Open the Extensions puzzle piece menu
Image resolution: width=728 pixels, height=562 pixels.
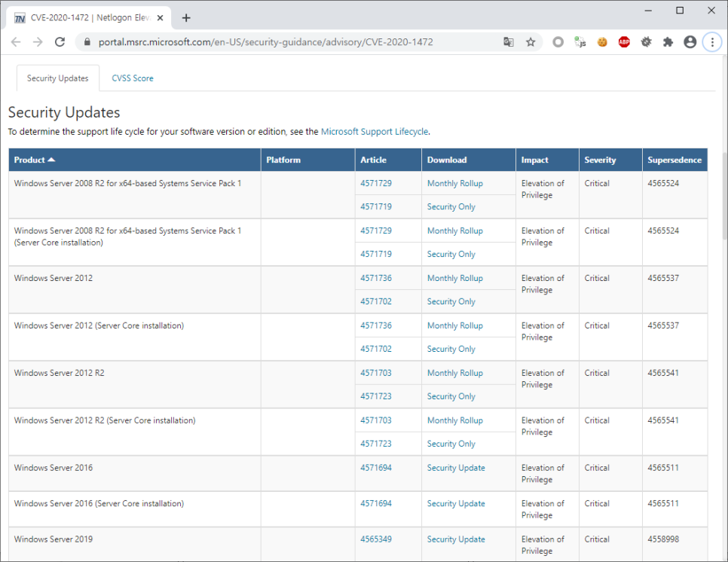point(668,42)
